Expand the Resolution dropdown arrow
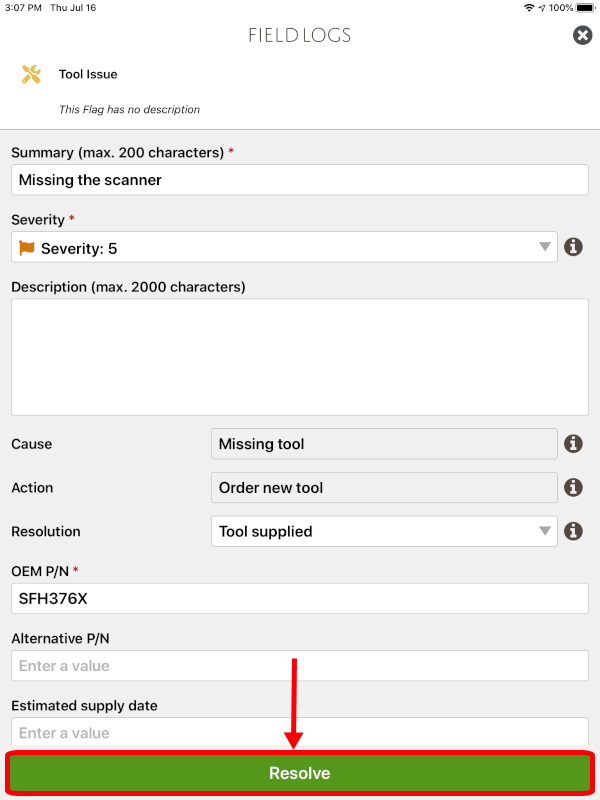Image resolution: width=600 pixels, height=800 pixels. 545,531
